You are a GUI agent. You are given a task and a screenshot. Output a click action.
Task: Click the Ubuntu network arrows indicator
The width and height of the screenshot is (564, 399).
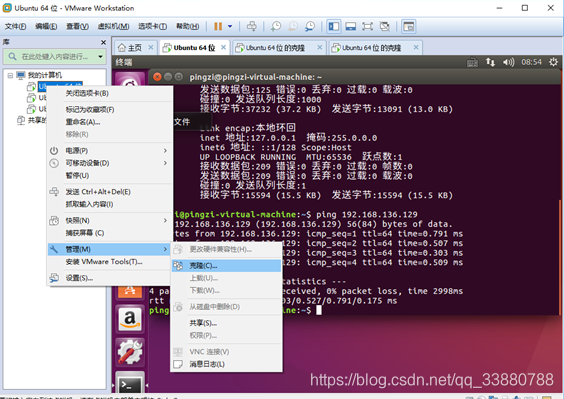(490, 62)
